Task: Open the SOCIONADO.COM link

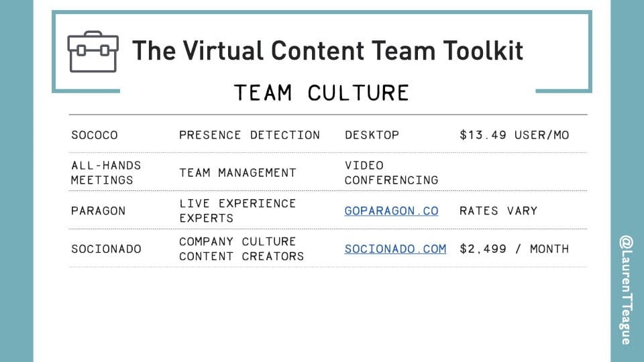Action: click(395, 249)
